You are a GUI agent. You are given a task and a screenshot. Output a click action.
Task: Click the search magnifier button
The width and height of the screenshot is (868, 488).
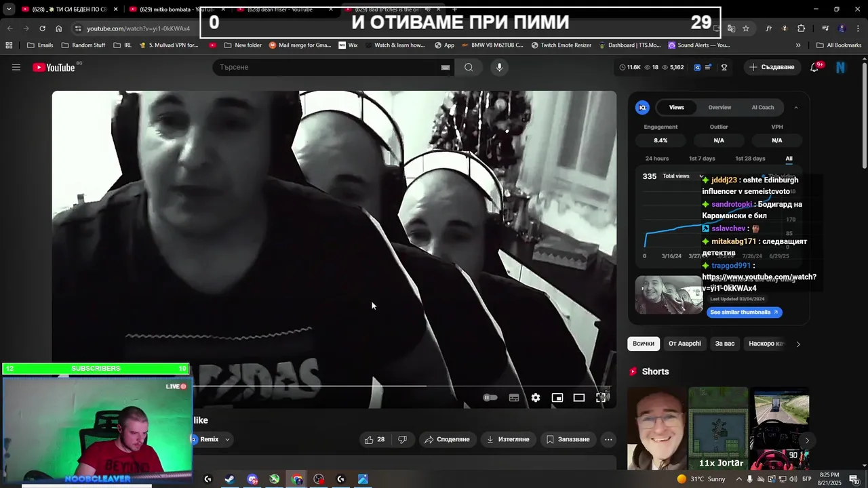(469, 67)
